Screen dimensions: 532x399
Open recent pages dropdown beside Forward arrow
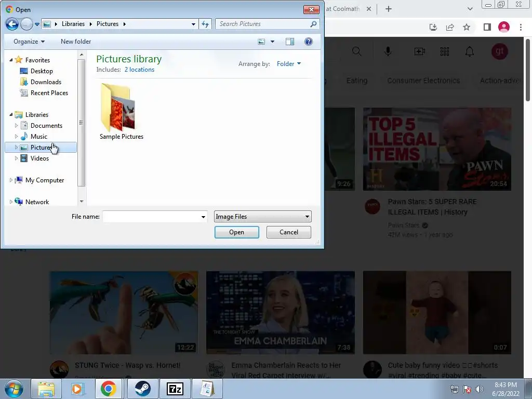[x=37, y=24]
